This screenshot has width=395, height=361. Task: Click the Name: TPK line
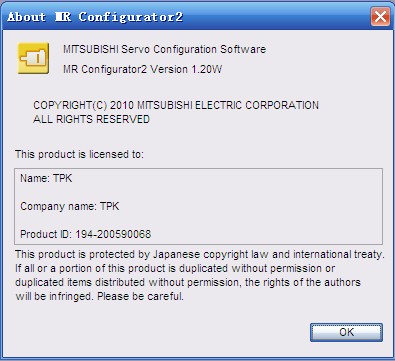coord(46,178)
